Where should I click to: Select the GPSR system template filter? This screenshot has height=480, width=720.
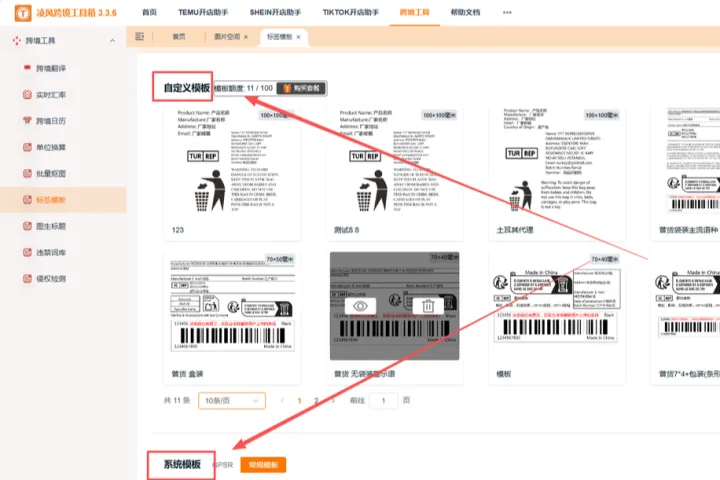point(223,465)
